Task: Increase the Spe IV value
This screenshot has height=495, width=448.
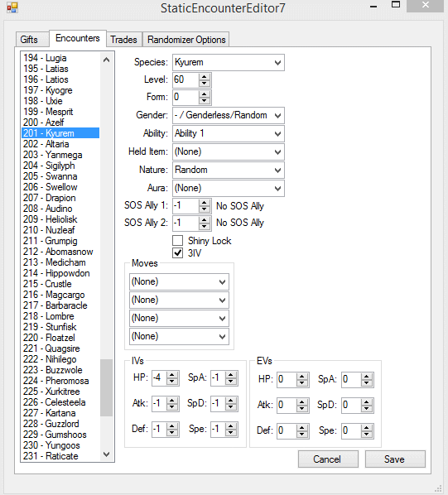Action: click(231, 426)
